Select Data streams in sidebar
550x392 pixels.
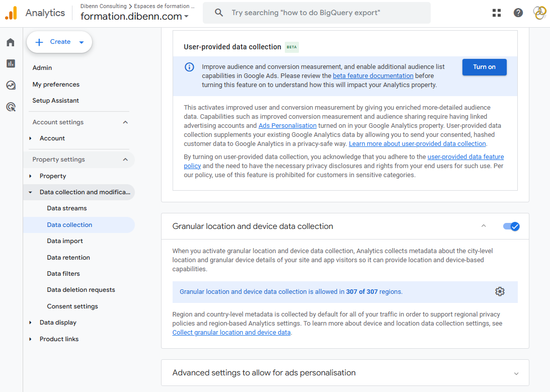(67, 208)
